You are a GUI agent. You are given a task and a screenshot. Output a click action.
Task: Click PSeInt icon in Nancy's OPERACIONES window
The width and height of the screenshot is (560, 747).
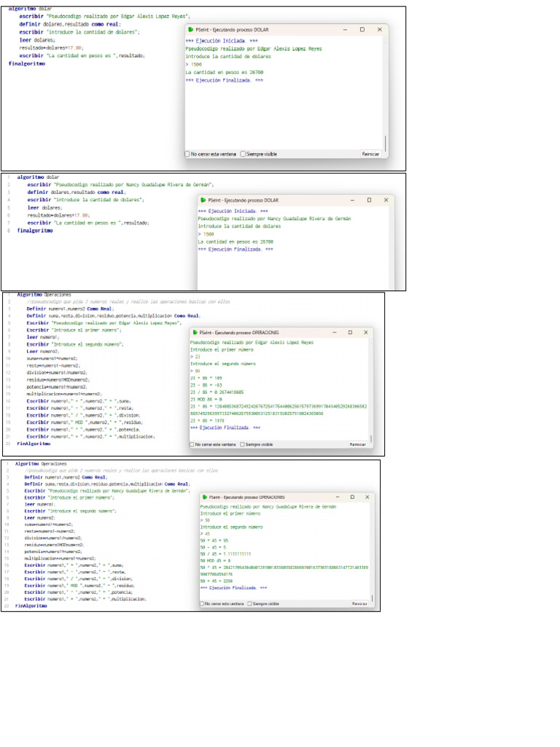pos(204,497)
